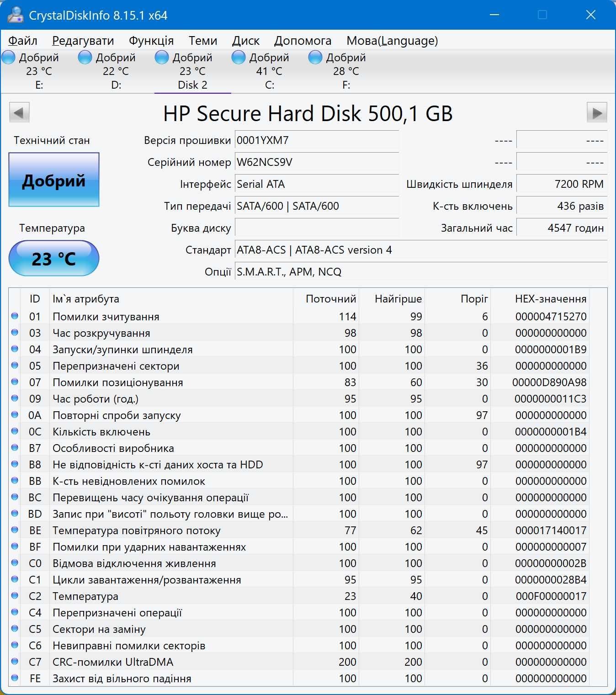Open the Функція menu
Screen dimensions: 616x695
point(151,41)
